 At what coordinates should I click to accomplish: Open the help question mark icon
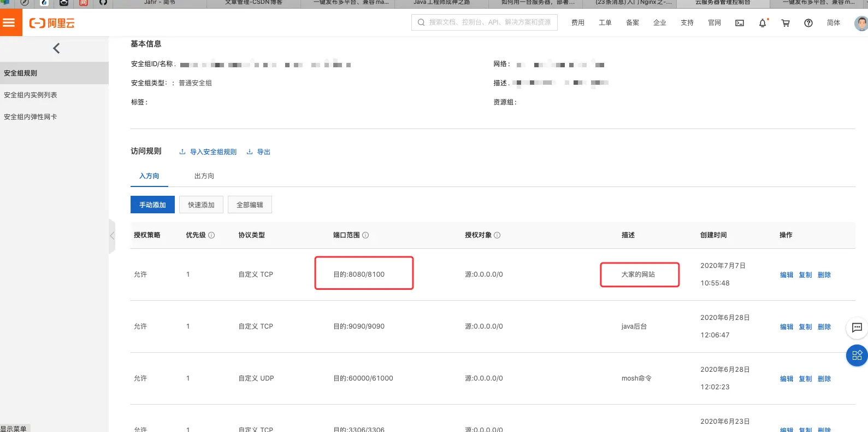808,23
